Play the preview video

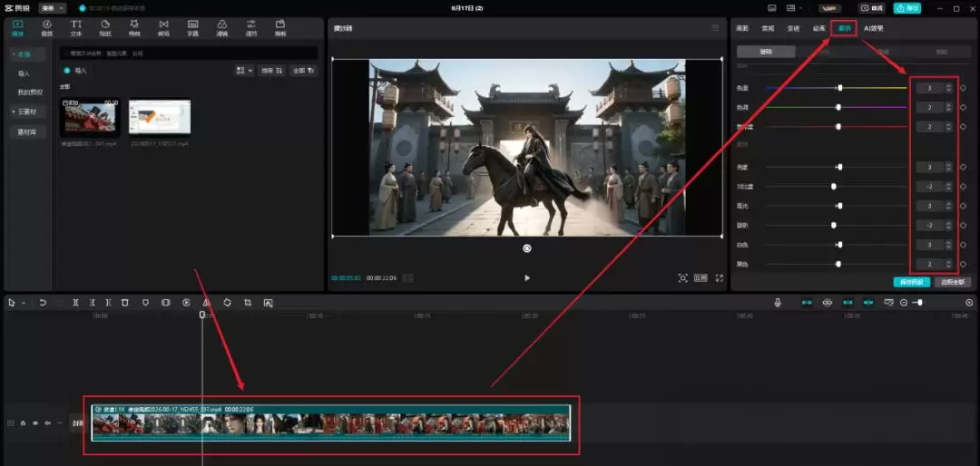pyautogui.click(x=527, y=278)
